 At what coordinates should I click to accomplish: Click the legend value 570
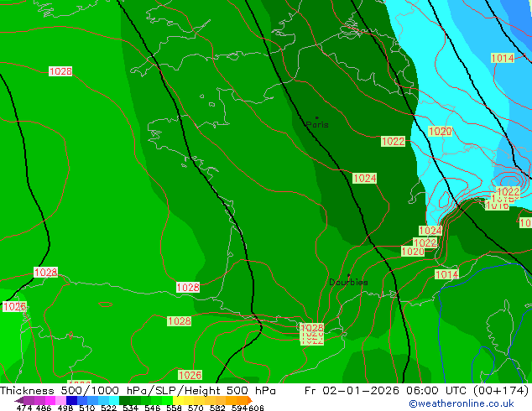coord(196,408)
